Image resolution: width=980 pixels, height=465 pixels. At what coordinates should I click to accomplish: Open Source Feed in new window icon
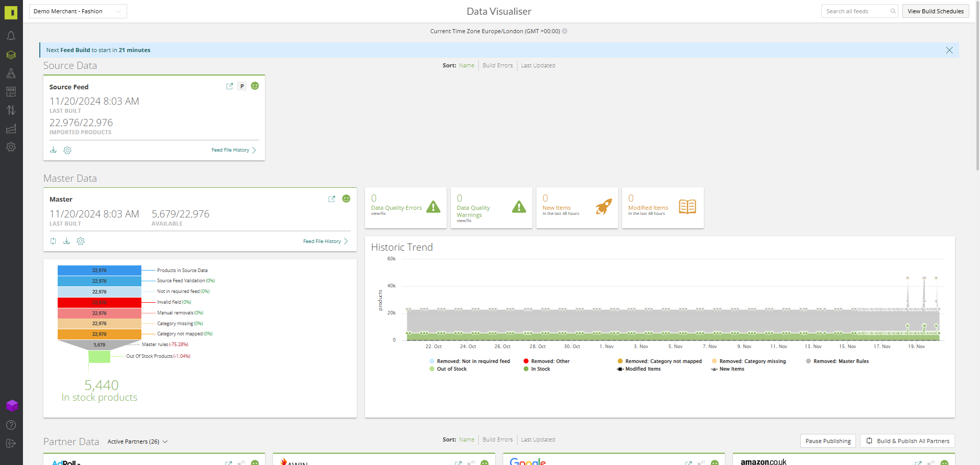point(230,86)
